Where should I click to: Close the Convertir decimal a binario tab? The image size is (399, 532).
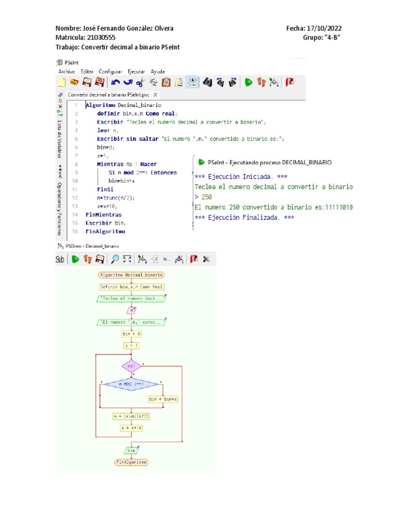155,95
